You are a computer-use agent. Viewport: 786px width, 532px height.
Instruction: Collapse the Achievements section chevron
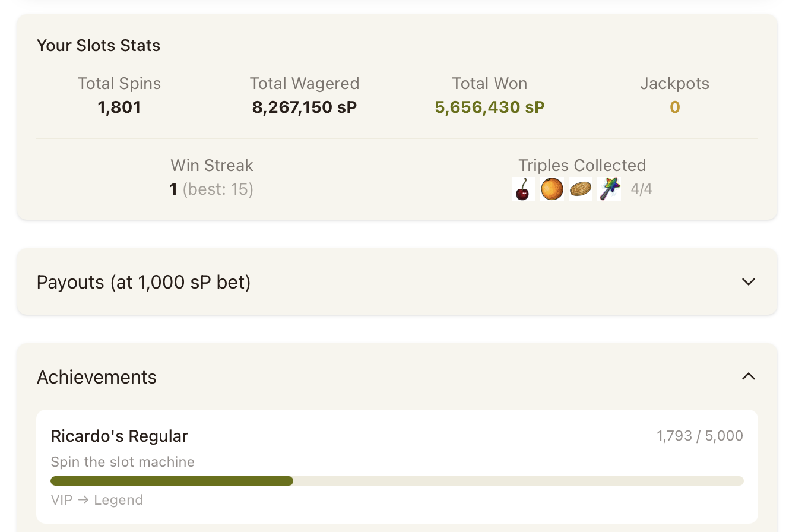click(x=749, y=376)
